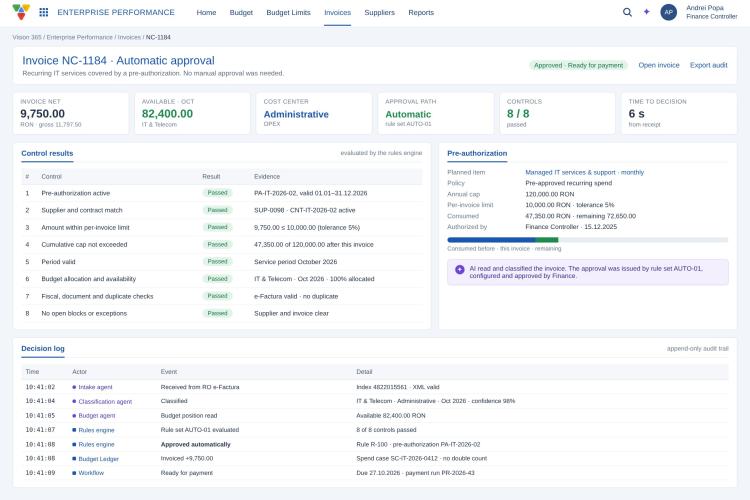Open the Managed IT services planned item link

pos(585,172)
